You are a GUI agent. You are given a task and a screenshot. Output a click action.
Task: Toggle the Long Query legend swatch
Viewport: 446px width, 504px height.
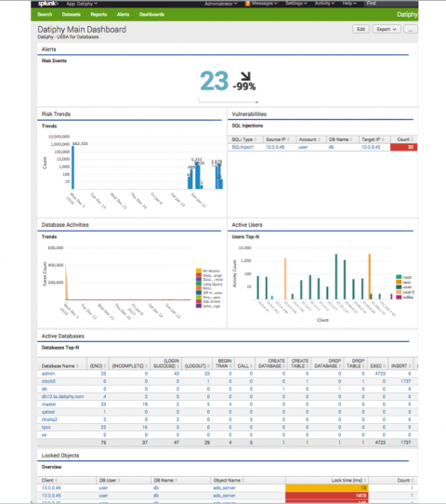tap(199, 285)
